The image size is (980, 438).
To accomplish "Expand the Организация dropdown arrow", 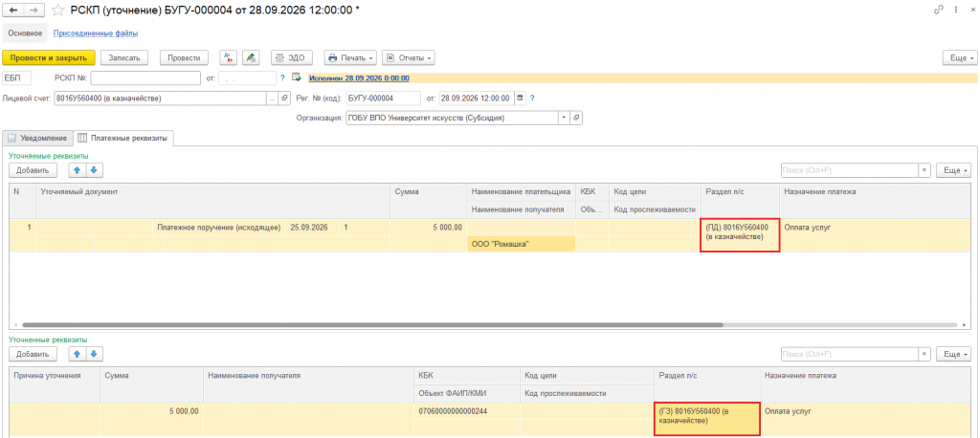I will [564, 117].
